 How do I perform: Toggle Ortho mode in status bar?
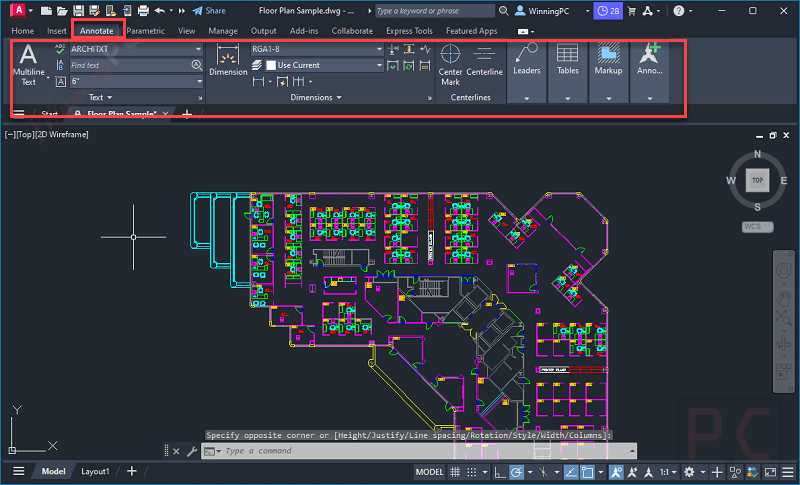pyautogui.click(x=500, y=472)
